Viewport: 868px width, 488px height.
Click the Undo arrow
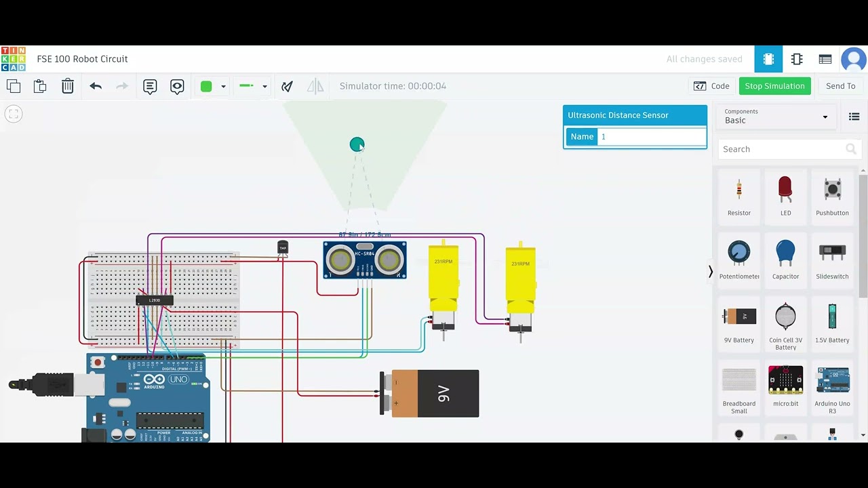pos(96,86)
